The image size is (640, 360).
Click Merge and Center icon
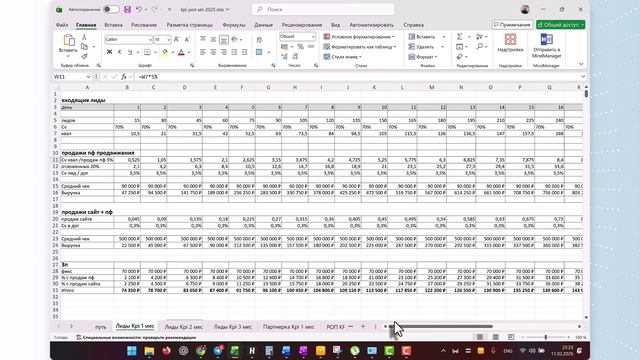click(x=259, y=52)
